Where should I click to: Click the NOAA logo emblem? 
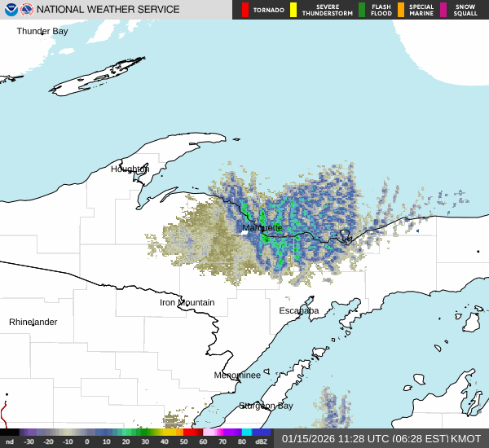coord(10,10)
